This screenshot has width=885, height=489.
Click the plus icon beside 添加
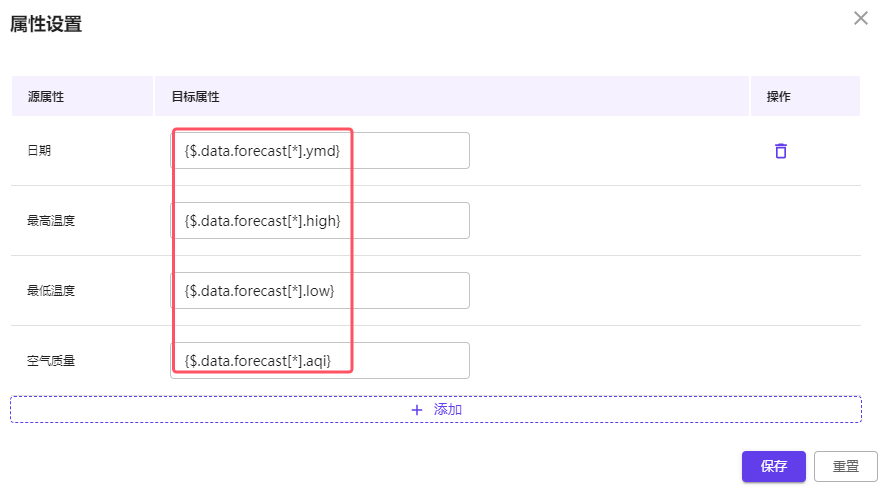[x=417, y=410]
